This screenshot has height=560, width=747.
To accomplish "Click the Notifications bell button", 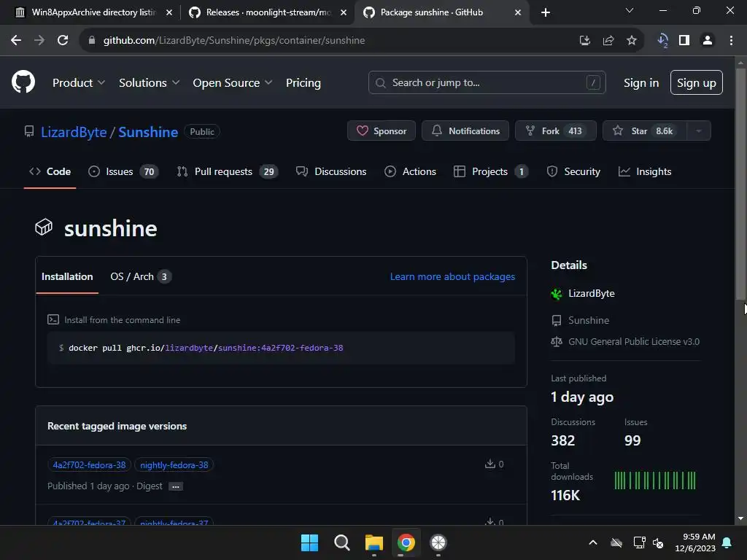I will (465, 131).
